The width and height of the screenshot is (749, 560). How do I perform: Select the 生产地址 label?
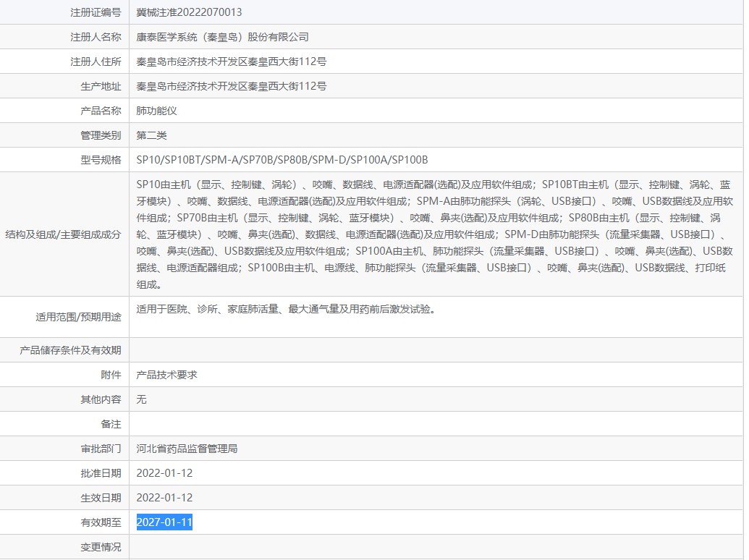pos(101,86)
